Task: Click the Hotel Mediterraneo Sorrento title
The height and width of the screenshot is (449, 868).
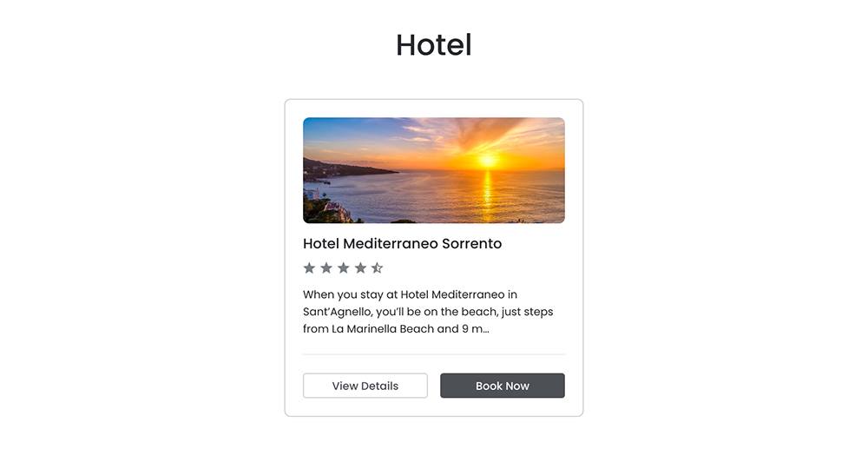Action: [x=402, y=244]
